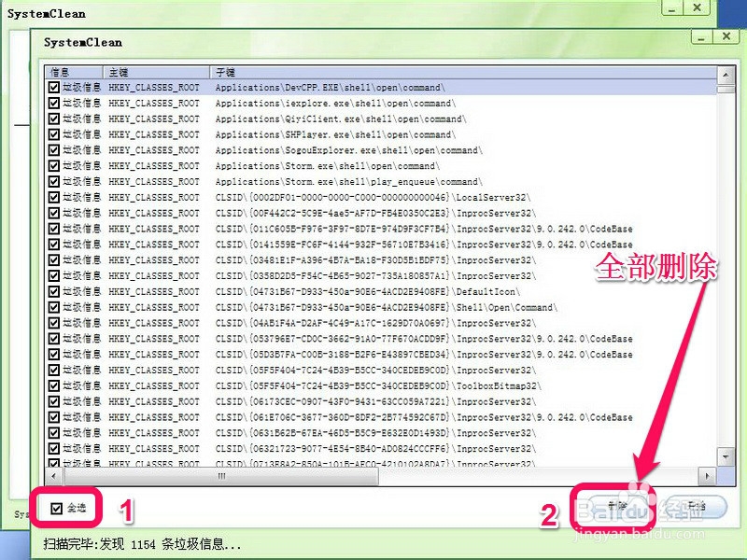Sort by the 信息 column header
Viewport: 747px width, 560px height.
coord(75,73)
